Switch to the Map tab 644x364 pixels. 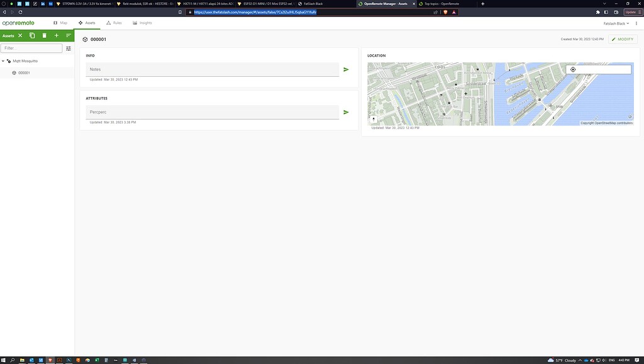click(x=60, y=23)
